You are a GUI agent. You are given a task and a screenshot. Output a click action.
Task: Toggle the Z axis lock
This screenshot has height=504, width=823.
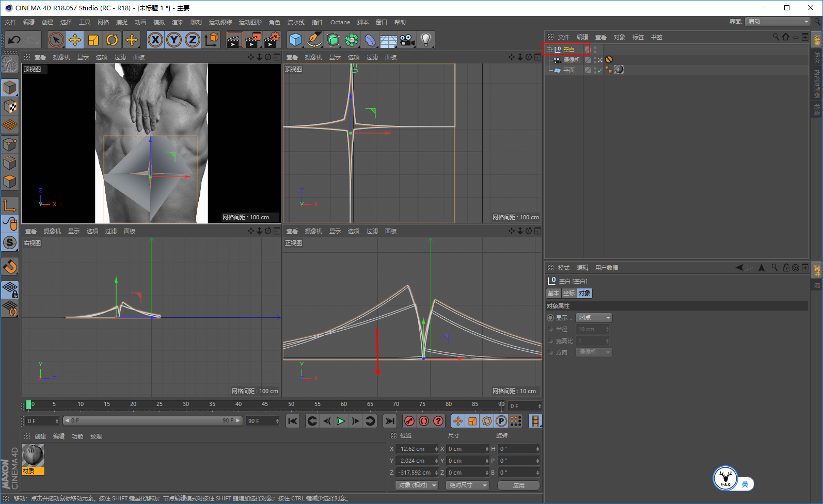tap(193, 40)
